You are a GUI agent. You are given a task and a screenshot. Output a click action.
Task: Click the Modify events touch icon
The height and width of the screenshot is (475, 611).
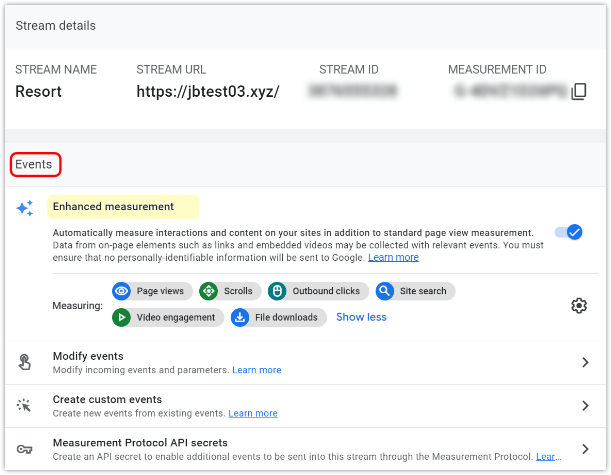25,363
